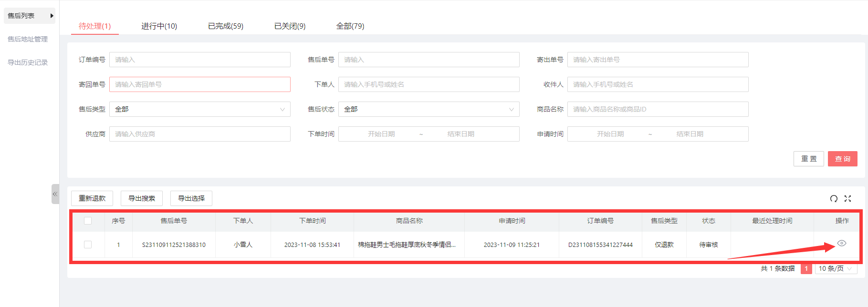Open the 10 条/页 page size selector

(x=836, y=268)
